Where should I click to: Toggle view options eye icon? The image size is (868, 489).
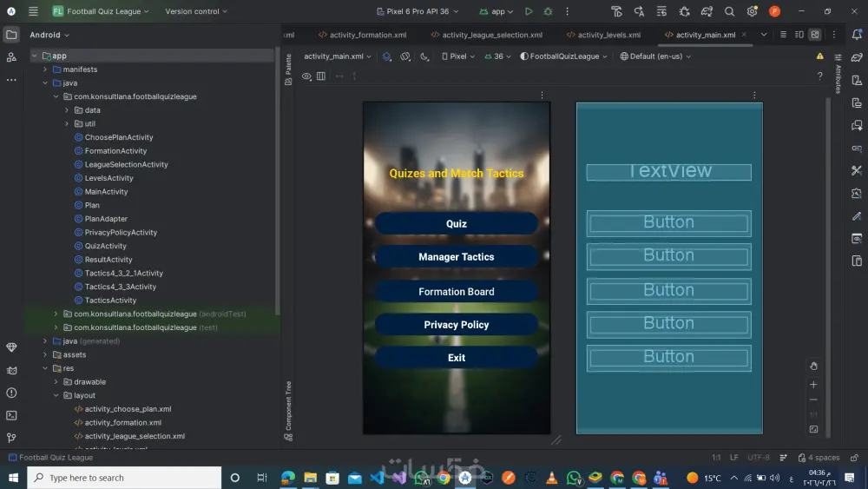[x=306, y=76]
